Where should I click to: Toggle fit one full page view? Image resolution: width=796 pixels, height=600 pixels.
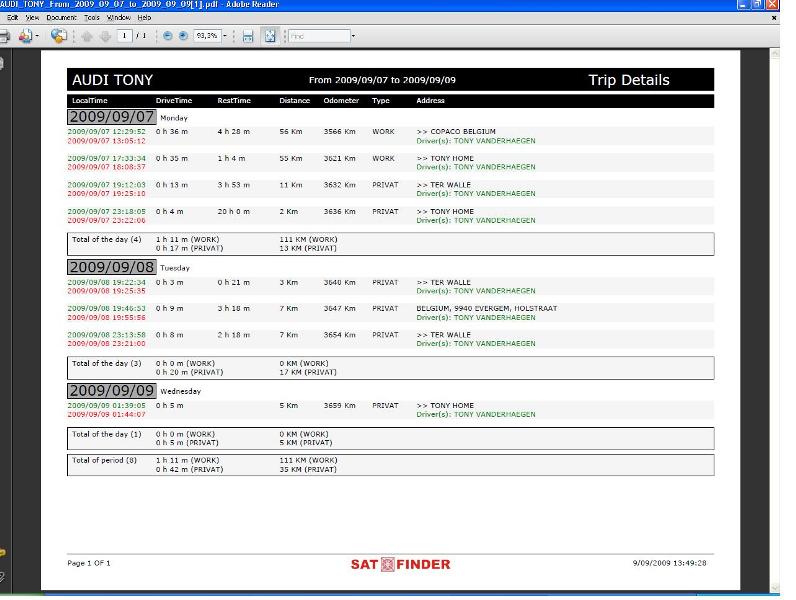269,36
